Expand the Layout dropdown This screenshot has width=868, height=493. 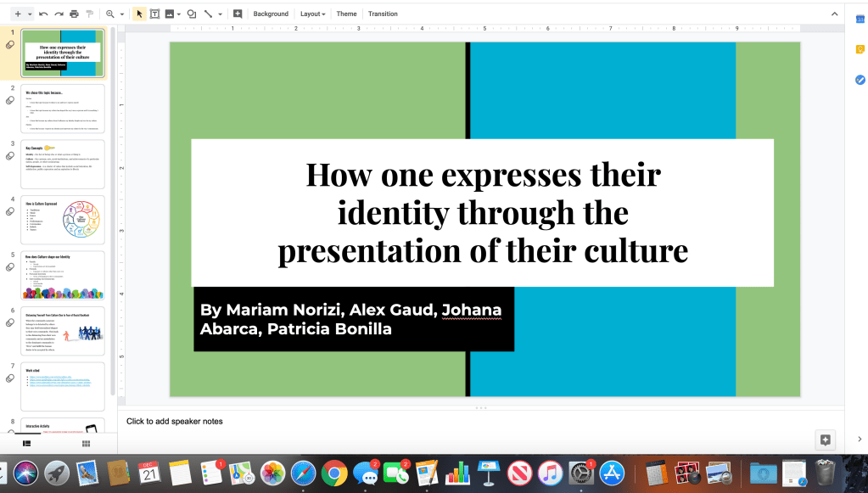coord(313,14)
